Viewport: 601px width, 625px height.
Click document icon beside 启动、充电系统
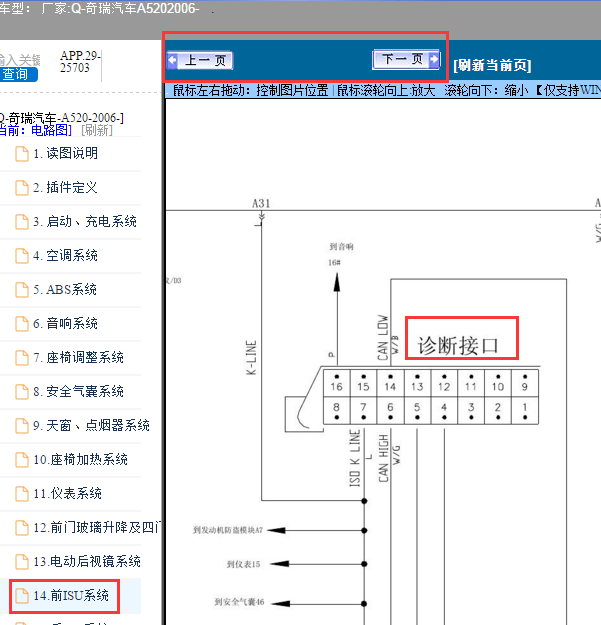click(x=22, y=222)
